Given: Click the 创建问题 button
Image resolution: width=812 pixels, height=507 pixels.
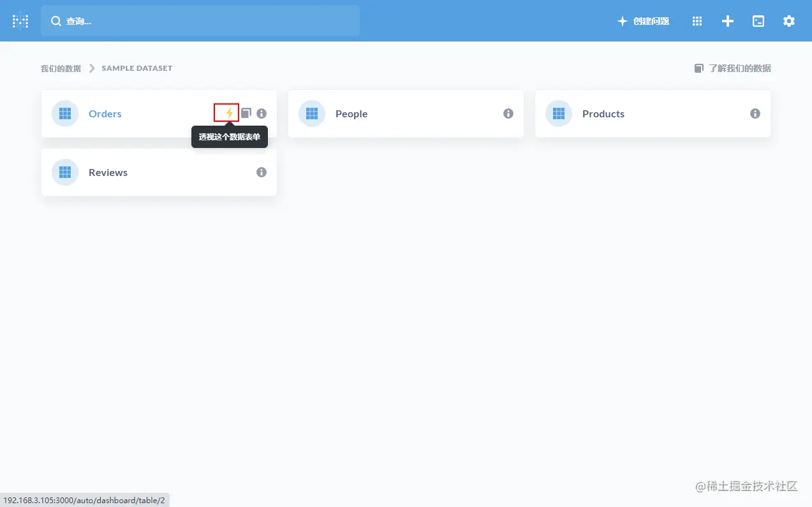Looking at the screenshot, I should tap(643, 21).
